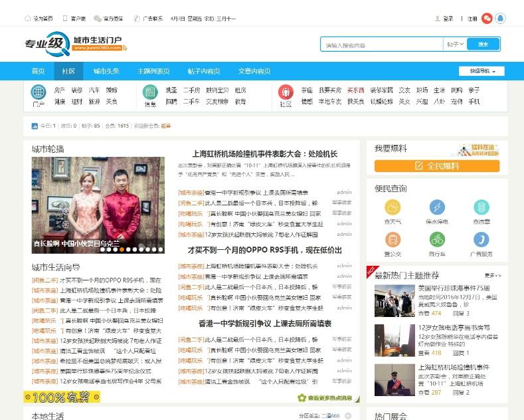Open the 主题列表页 tab

click(x=153, y=71)
